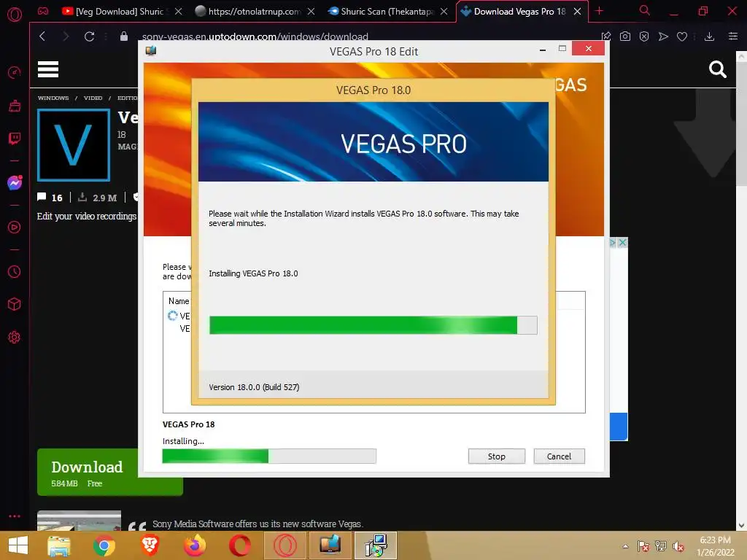Open the Opera speed dial sidebar icon
747x560 pixels.
[x=15, y=72]
